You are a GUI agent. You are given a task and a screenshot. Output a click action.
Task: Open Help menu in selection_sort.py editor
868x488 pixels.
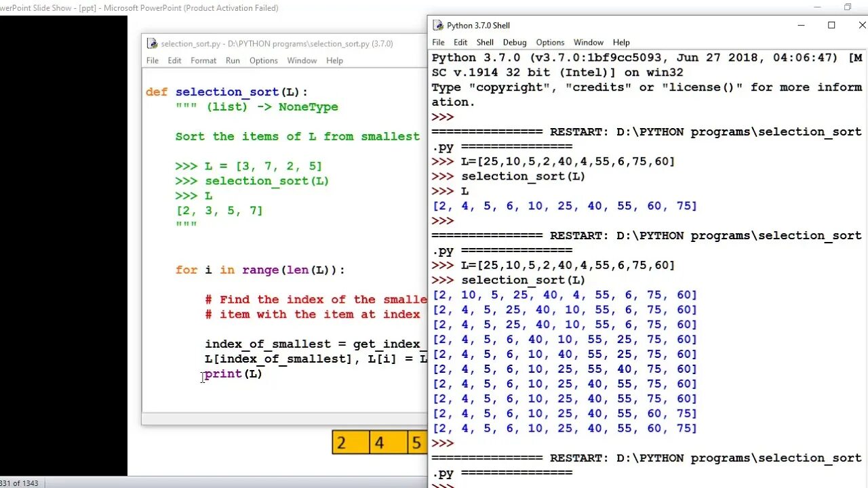(334, 60)
